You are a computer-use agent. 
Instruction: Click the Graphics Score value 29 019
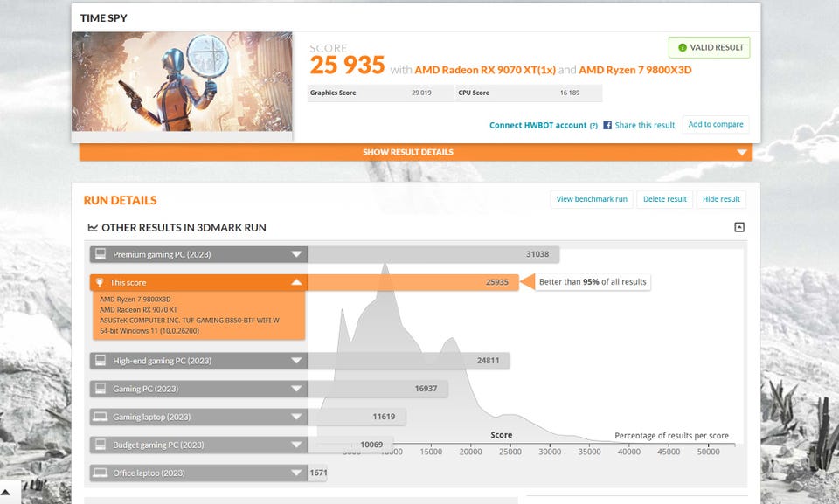pyautogui.click(x=421, y=93)
